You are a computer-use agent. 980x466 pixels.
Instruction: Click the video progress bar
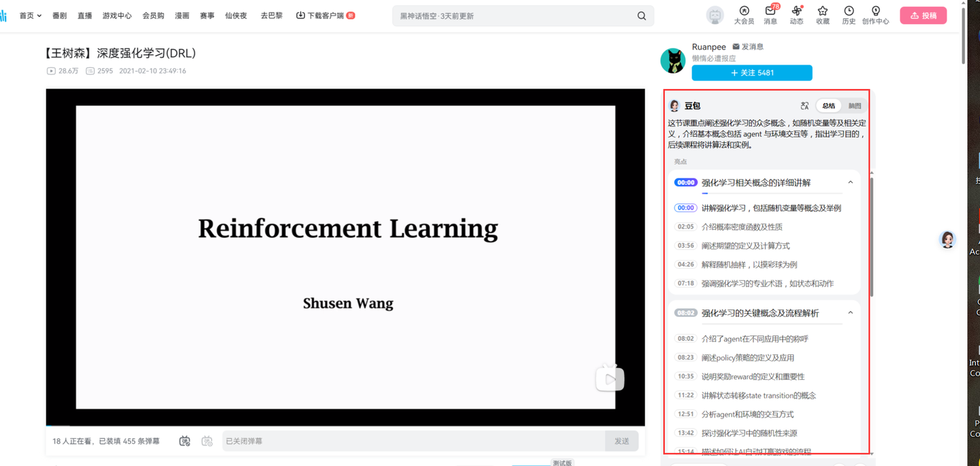(x=345, y=426)
